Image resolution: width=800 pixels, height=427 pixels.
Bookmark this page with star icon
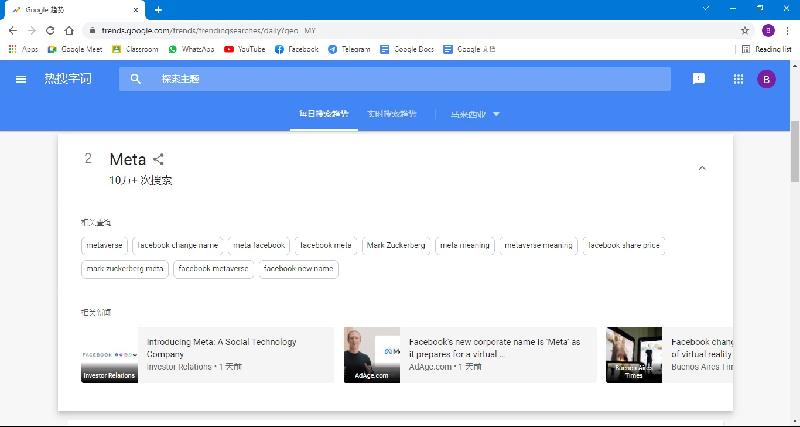745,31
